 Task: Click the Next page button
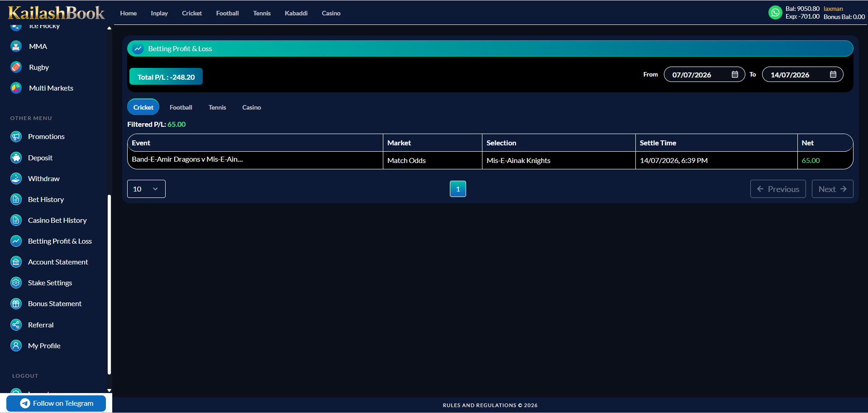[833, 189]
